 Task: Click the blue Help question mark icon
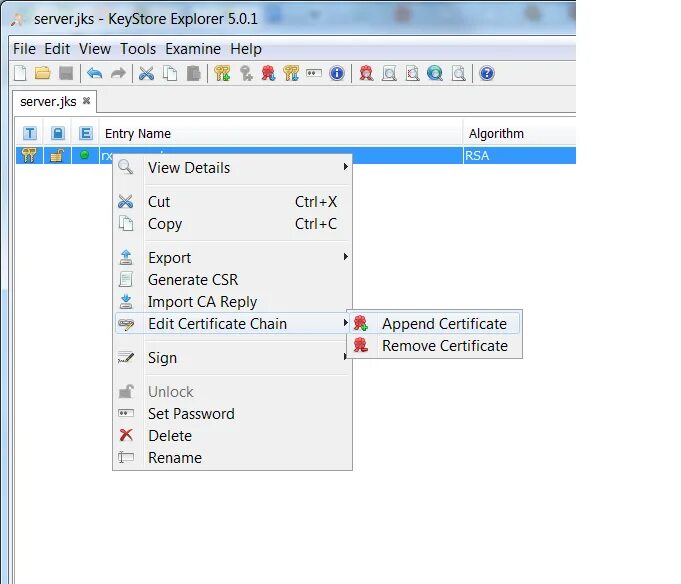click(x=487, y=73)
